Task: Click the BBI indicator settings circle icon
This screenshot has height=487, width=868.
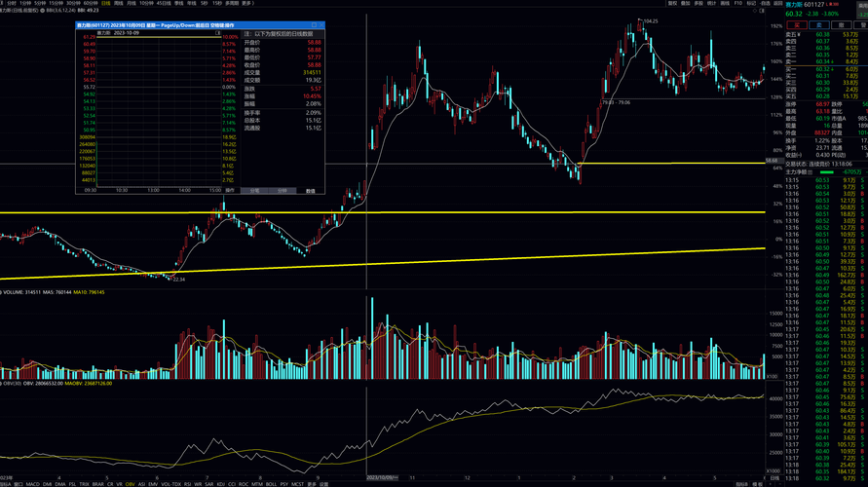Action: click(x=43, y=10)
